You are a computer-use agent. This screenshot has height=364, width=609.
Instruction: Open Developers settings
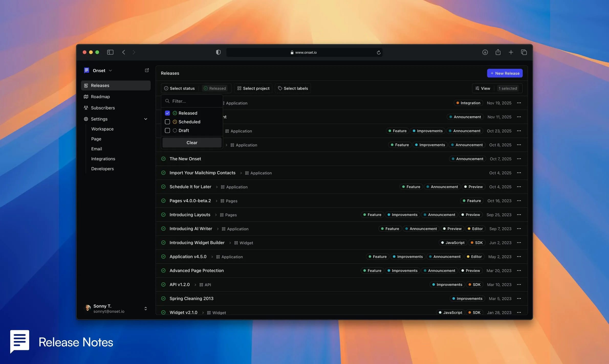click(x=102, y=169)
